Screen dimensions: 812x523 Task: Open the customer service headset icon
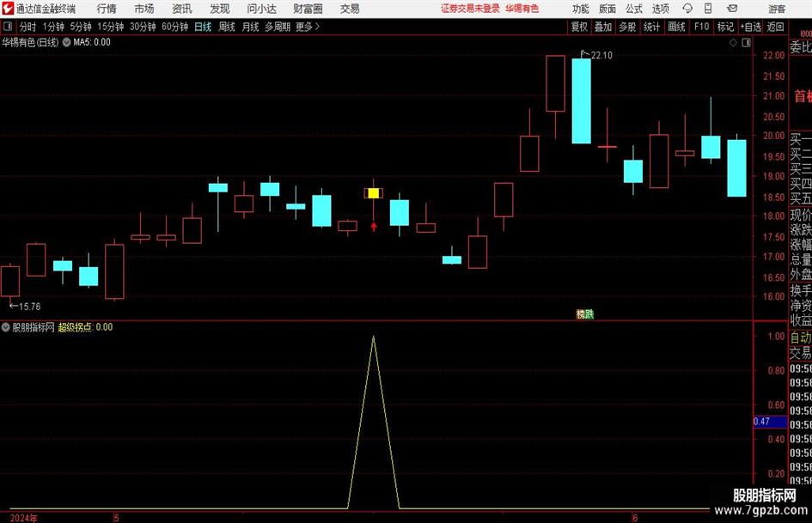pyautogui.click(x=687, y=9)
